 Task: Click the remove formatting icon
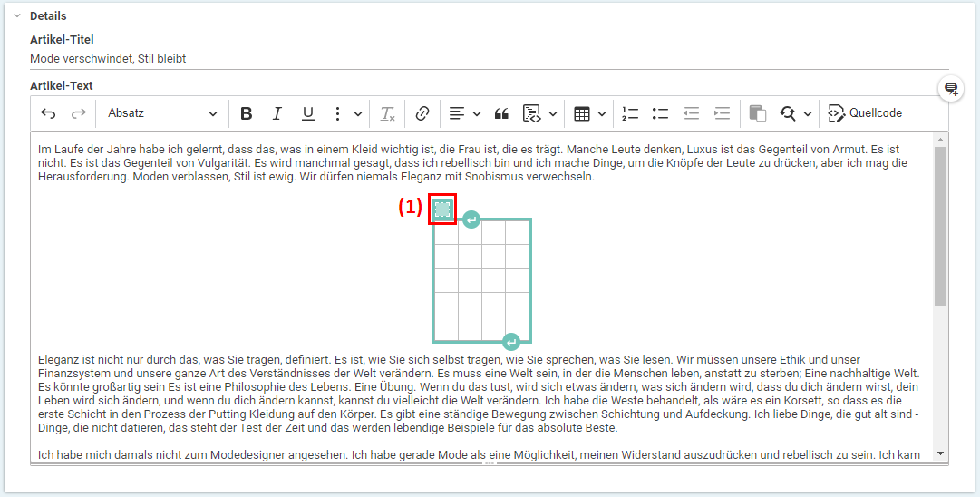pyautogui.click(x=387, y=113)
